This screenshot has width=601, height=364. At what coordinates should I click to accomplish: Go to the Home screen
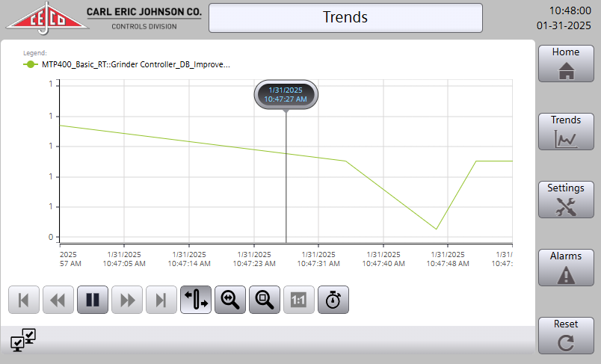coord(566,64)
